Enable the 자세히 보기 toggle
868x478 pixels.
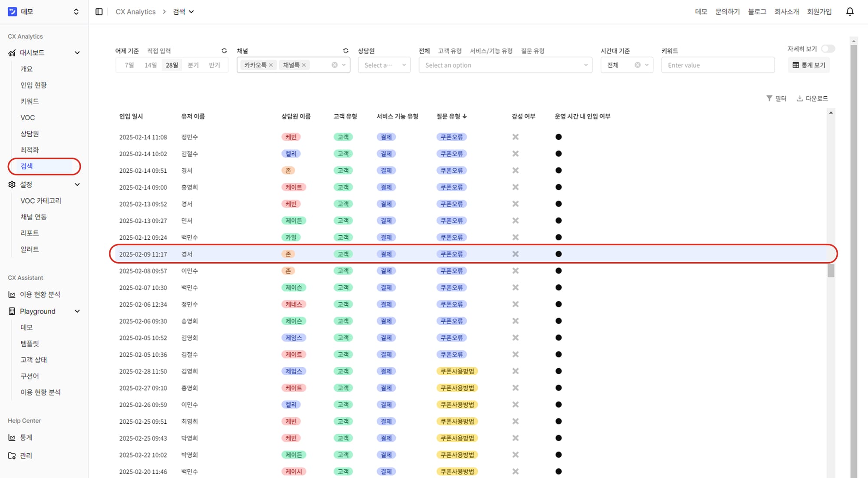click(828, 49)
